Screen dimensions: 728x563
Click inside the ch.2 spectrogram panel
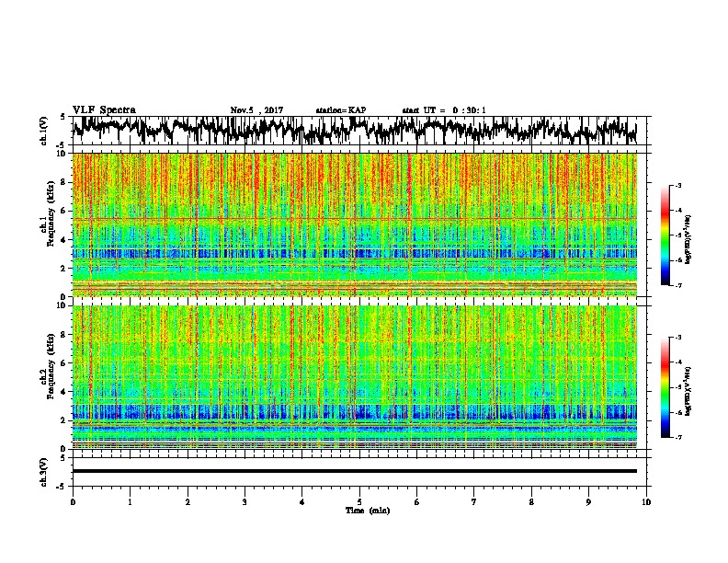point(355,377)
